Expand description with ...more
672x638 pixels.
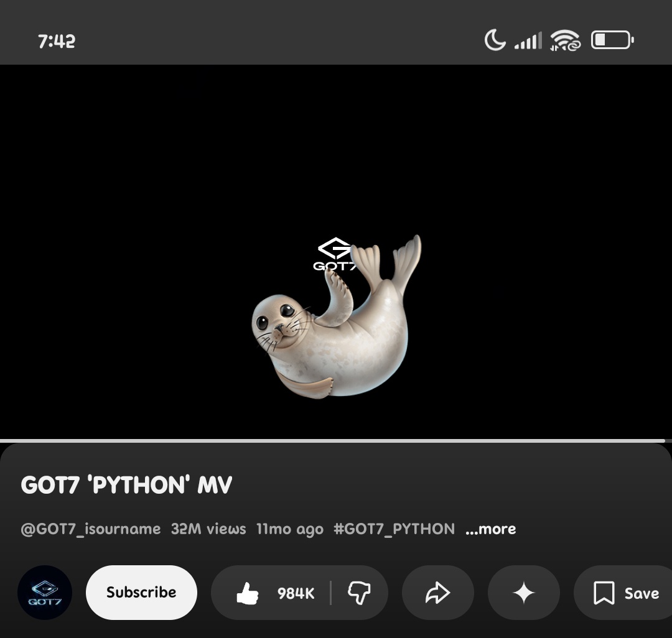(x=491, y=529)
